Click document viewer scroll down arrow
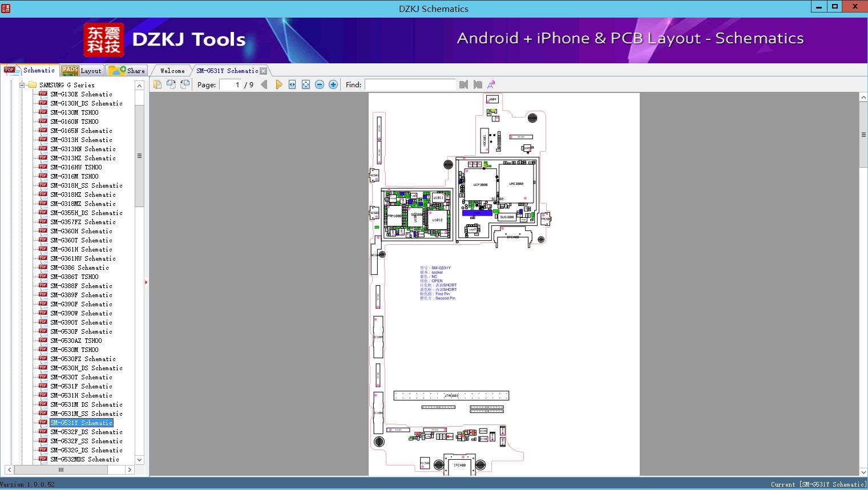868x490 pixels. point(863,472)
